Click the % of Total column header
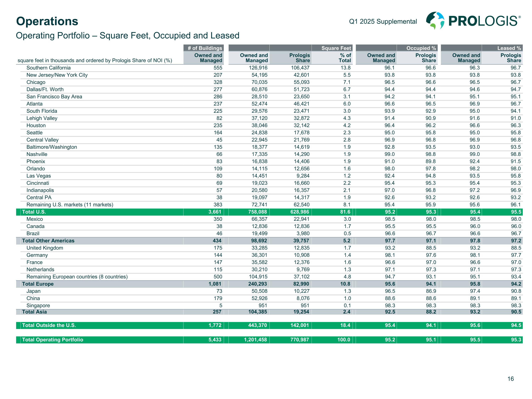Screen dimensions: 532x399 (x=345, y=58)
